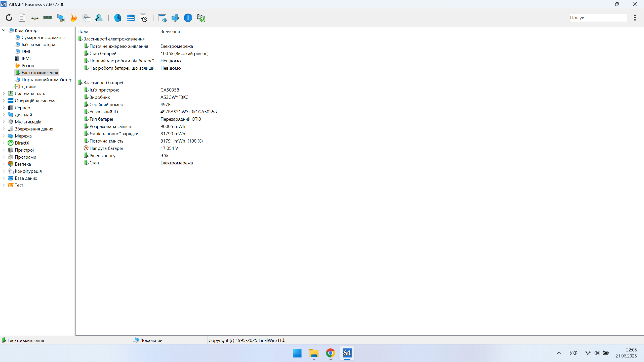Expand the Операційна система tree node
The image size is (644, 362).
pyautogui.click(x=4, y=101)
